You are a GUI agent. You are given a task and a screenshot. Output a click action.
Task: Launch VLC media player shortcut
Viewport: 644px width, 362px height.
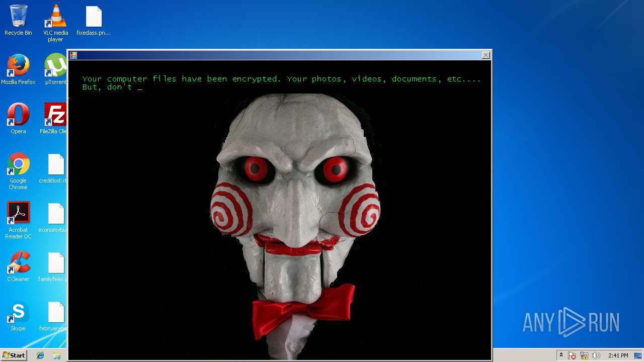(x=55, y=23)
